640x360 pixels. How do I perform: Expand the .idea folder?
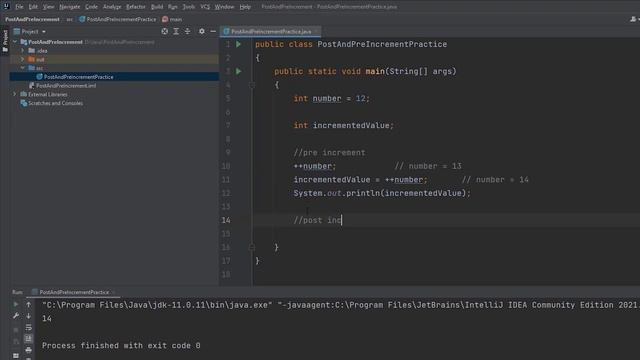pyautogui.click(x=23, y=51)
